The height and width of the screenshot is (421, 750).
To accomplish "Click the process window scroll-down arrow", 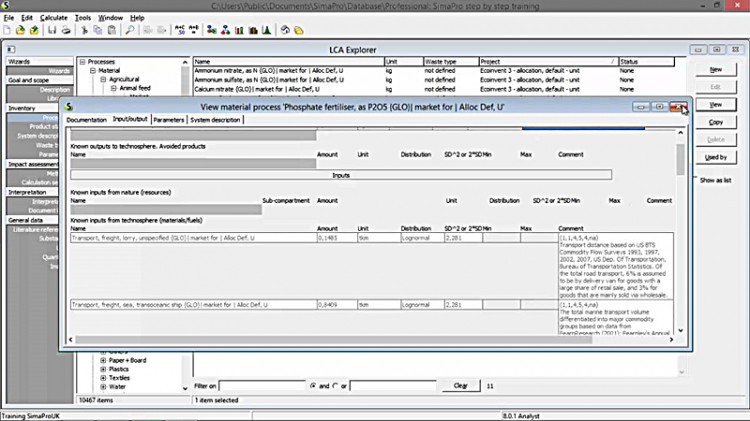I will click(x=680, y=331).
